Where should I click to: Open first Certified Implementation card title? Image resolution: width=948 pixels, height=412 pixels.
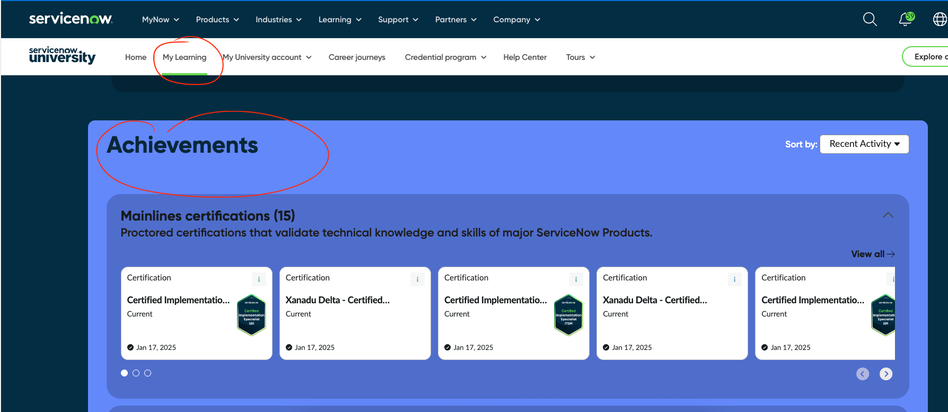click(x=178, y=299)
